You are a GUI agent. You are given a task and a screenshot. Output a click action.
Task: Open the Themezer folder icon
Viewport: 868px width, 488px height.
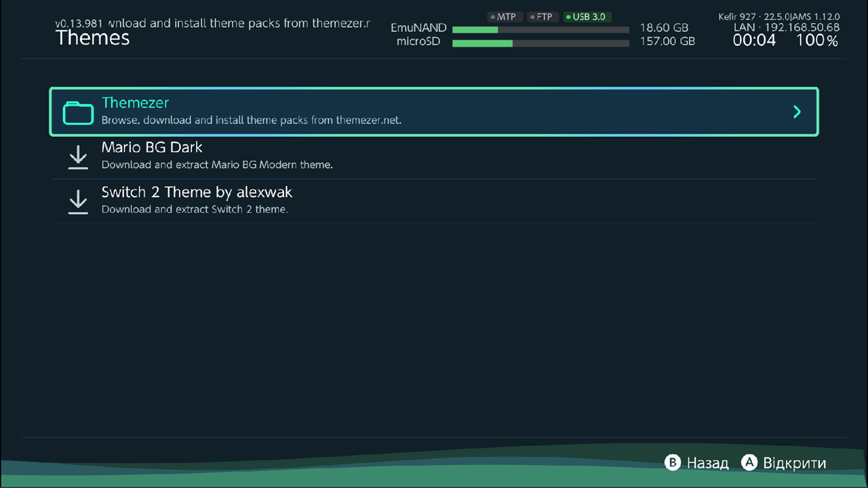(x=78, y=113)
